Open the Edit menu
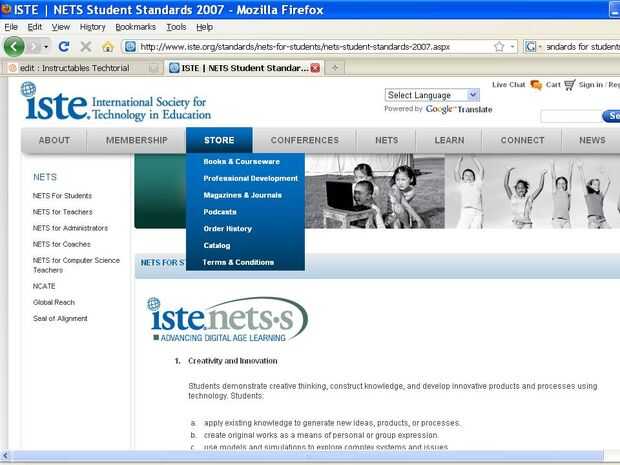 [x=34, y=27]
